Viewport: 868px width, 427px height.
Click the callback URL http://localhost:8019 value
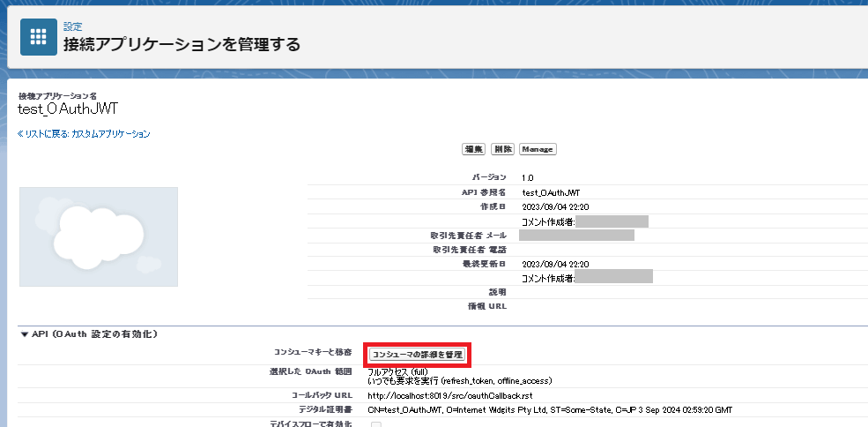point(450,395)
